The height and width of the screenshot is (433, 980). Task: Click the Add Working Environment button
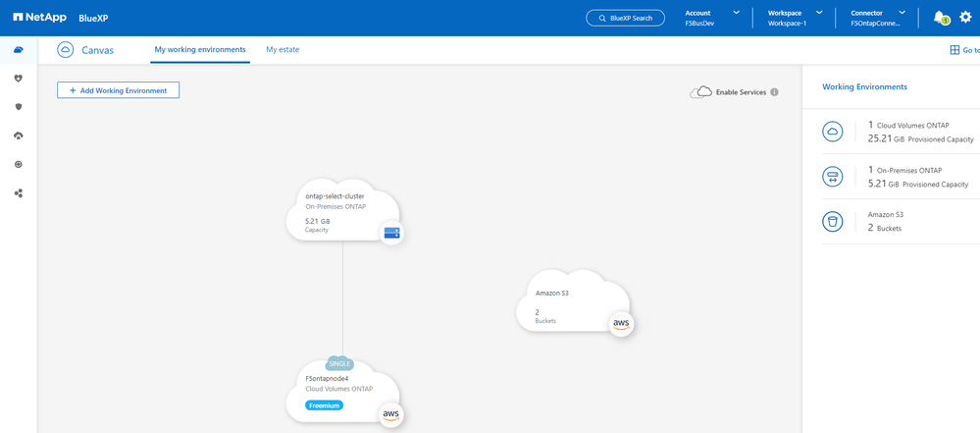pyautogui.click(x=118, y=90)
